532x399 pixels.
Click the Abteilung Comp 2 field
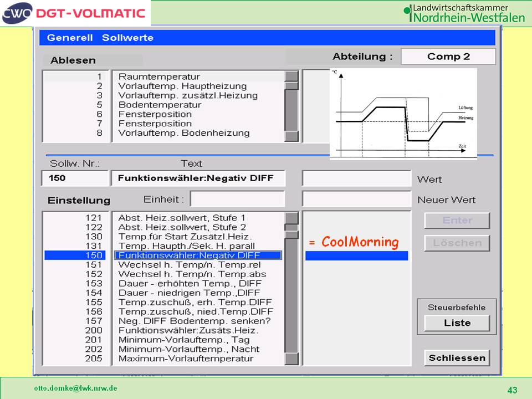448,57
